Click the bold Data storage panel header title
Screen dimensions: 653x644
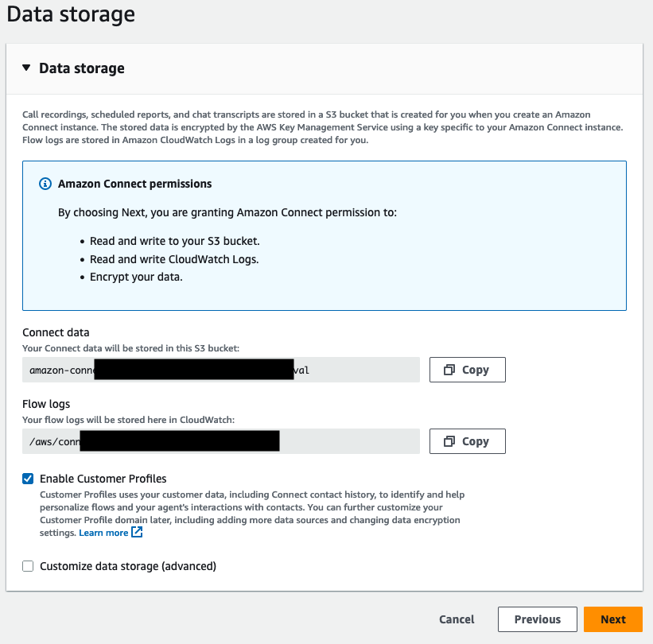82,68
